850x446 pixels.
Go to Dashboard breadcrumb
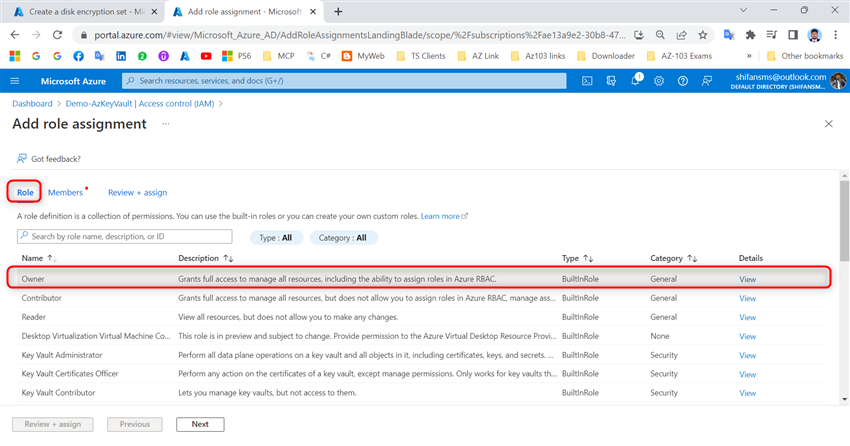[33, 104]
